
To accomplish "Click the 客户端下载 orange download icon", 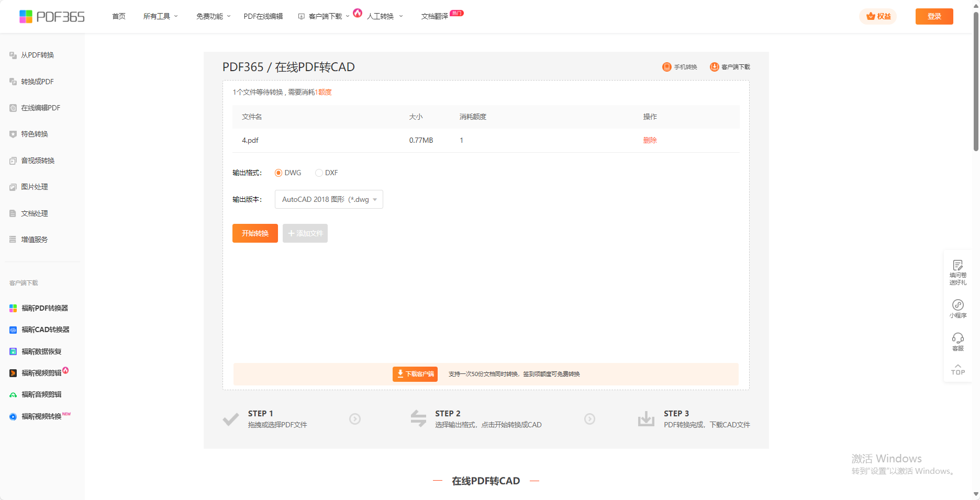I will (x=714, y=67).
